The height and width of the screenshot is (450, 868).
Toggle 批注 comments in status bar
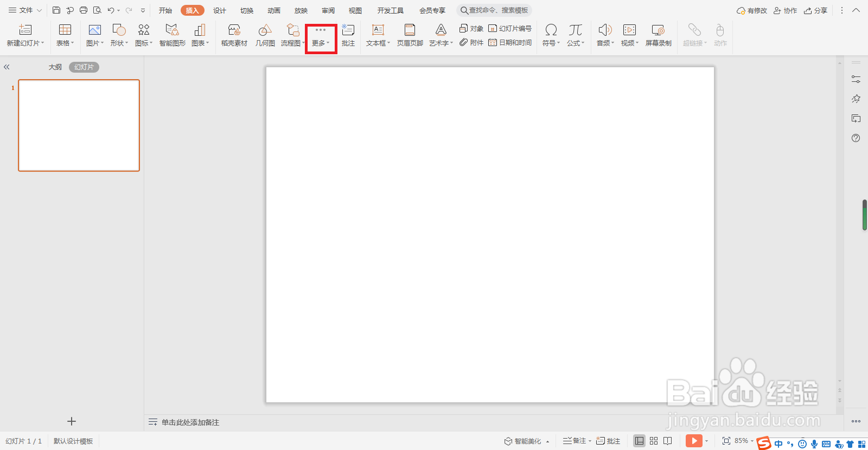tap(608, 441)
